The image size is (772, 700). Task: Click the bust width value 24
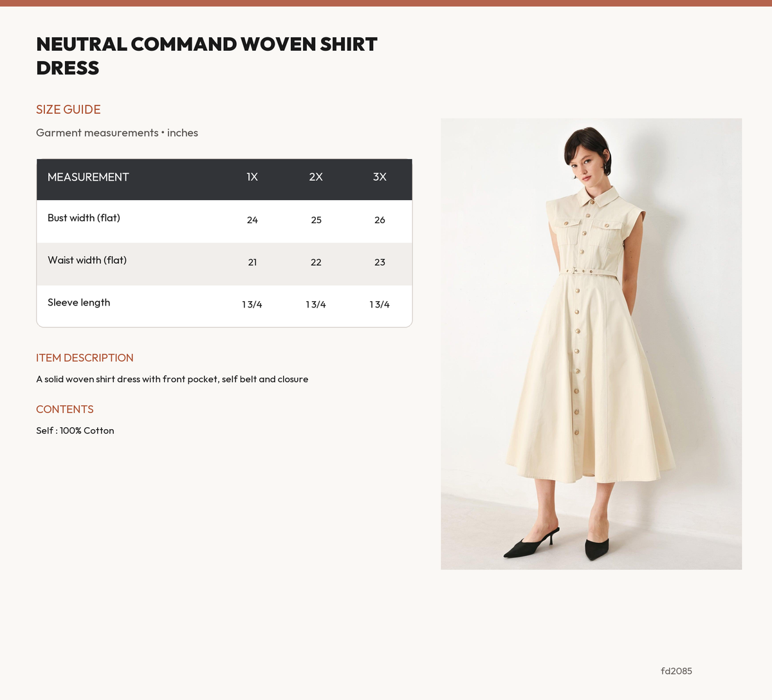(x=252, y=220)
